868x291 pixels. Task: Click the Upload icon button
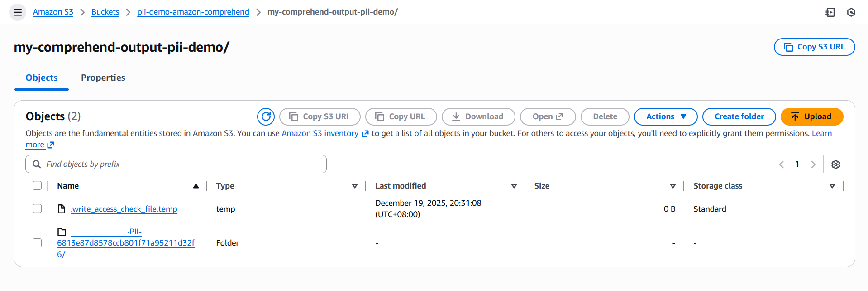tap(795, 116)
